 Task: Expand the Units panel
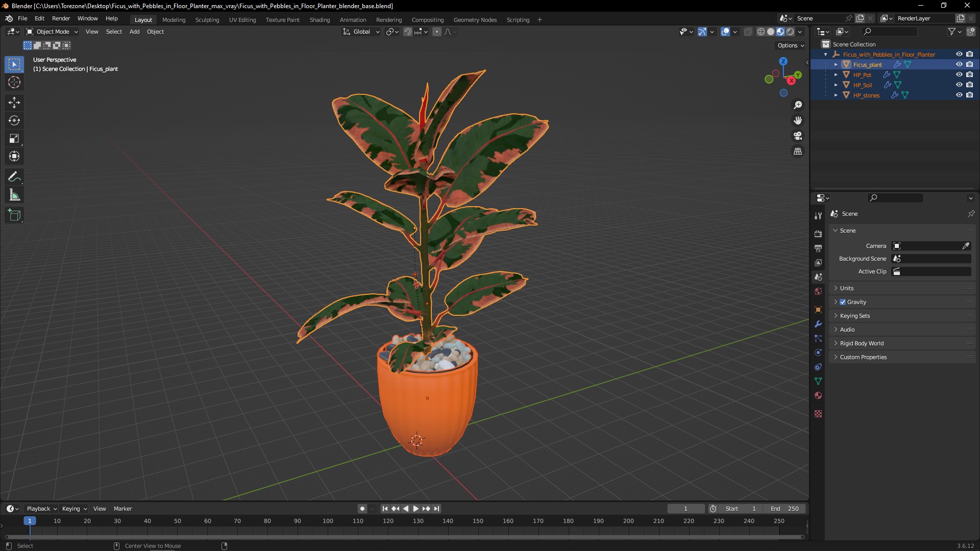pos(902,288)
